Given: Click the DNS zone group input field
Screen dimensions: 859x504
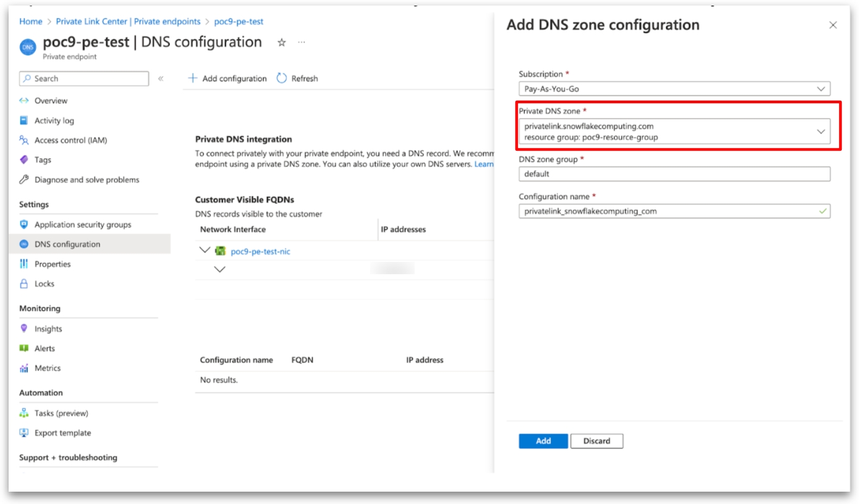Looking at the screenshot, I should 674,174.
